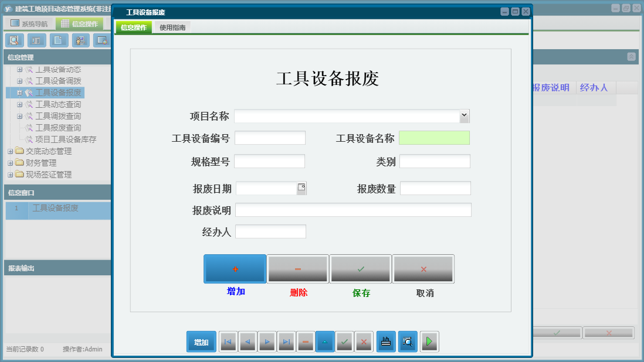
Task: Click the 保存 button to save
Action: coord(360,268)
